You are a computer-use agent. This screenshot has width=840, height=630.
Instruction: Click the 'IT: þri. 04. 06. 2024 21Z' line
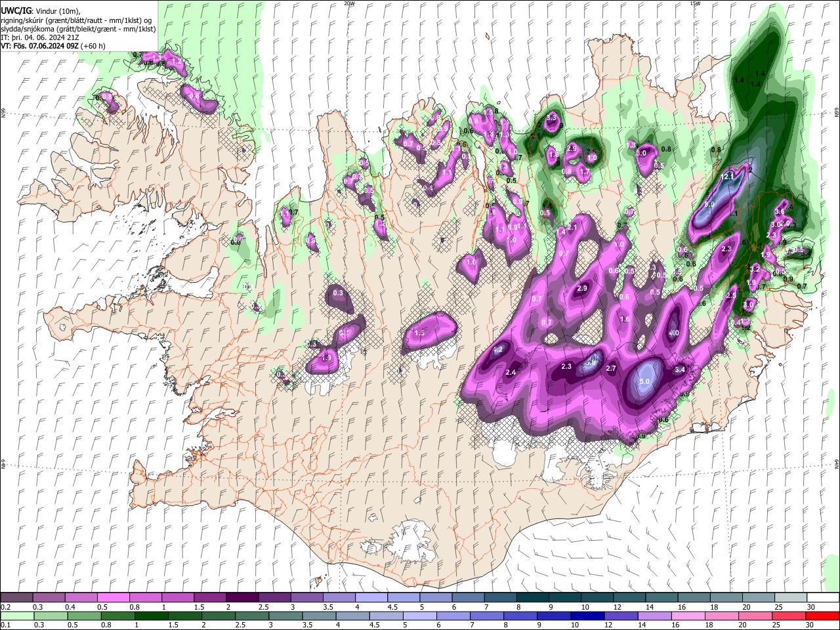coord(40,37)
